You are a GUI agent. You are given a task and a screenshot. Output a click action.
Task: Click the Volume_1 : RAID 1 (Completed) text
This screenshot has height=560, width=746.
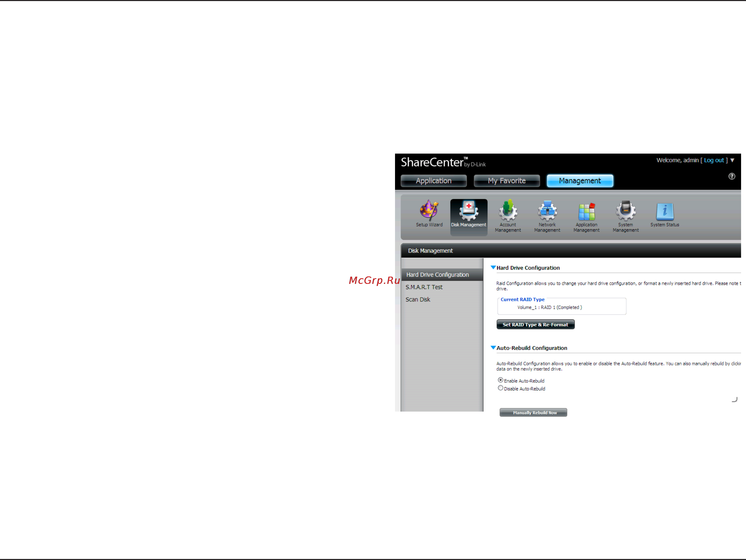tap(550, 307)
